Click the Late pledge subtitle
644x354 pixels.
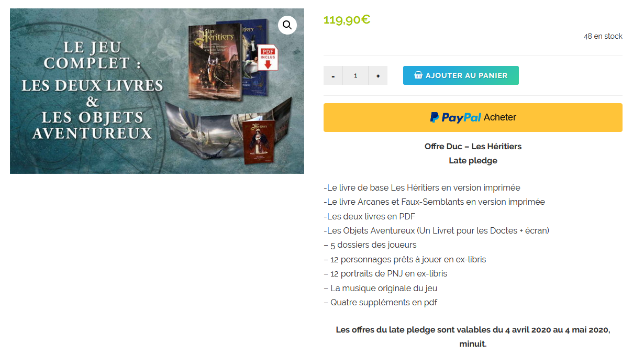[473, 161]
